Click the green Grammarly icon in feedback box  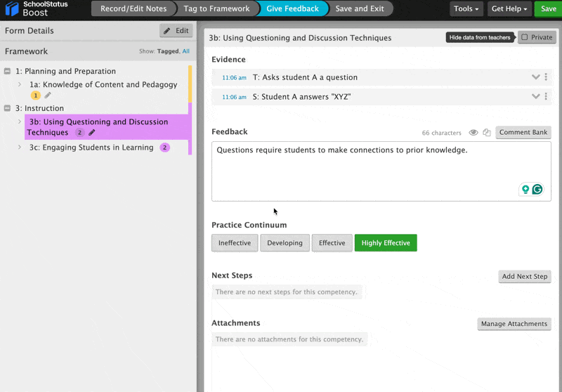click(x=537, y=189)
